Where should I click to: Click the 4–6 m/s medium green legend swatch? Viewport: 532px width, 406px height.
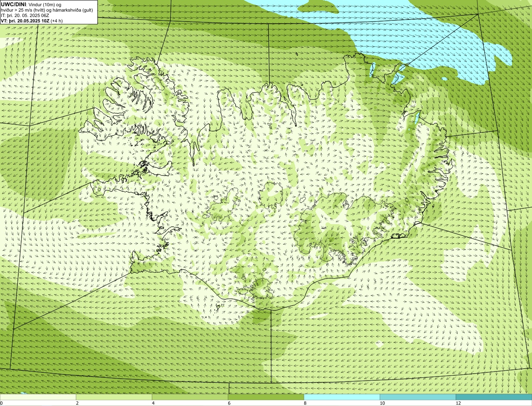(190, 397)
